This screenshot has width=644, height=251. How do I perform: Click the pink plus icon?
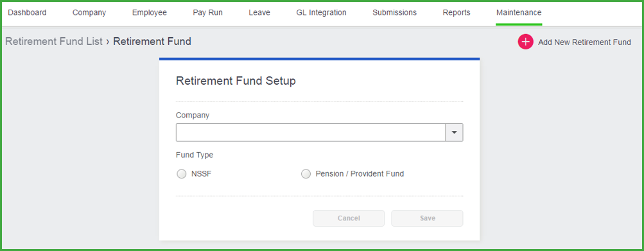click(x=525, y=42)
